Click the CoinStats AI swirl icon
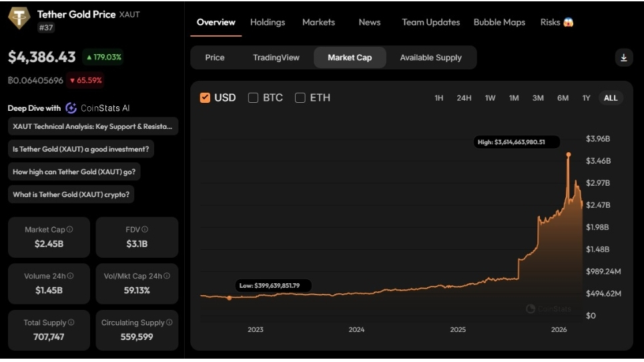644x362 pixels. coord(71,108)
